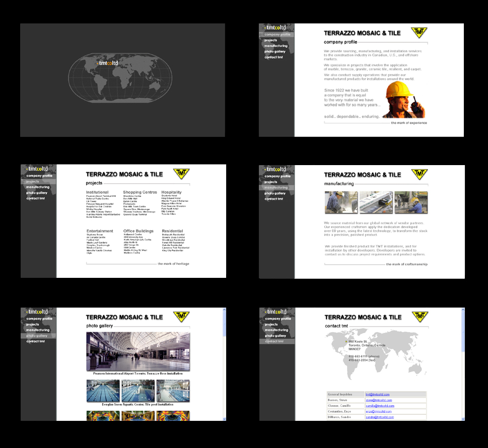
Task: Click the yellow location dot on the contact map
Action: (x=346, y=342)
